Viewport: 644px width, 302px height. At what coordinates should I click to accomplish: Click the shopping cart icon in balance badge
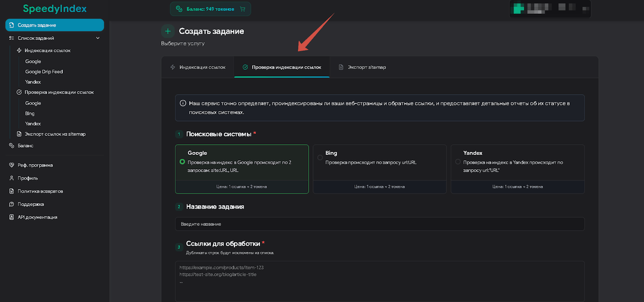click(243, 9)
